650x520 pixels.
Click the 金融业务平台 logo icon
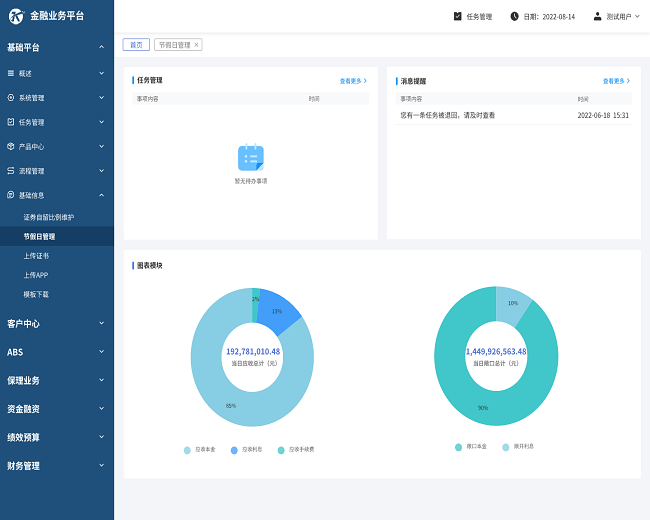[16, 16]
